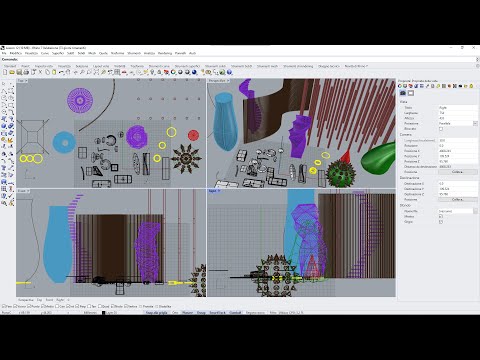Click the Hide objects lightbulb icon
This screenshot has width=480, height=360.
pos(152,72)
